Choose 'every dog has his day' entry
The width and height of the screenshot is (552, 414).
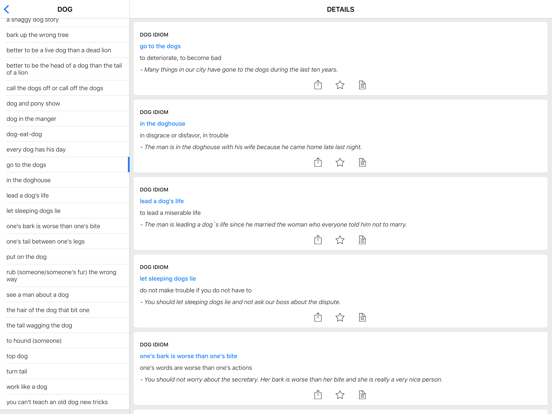(x=64, y=149)
